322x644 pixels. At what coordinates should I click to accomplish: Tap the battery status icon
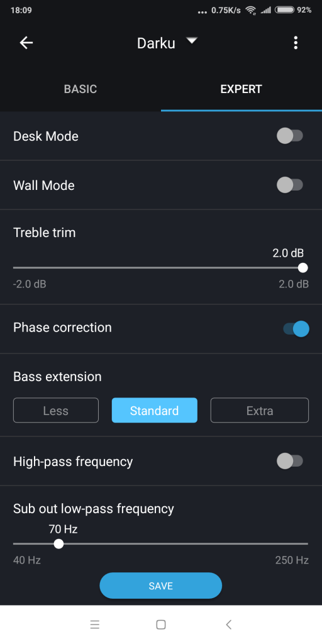(285, 10)
